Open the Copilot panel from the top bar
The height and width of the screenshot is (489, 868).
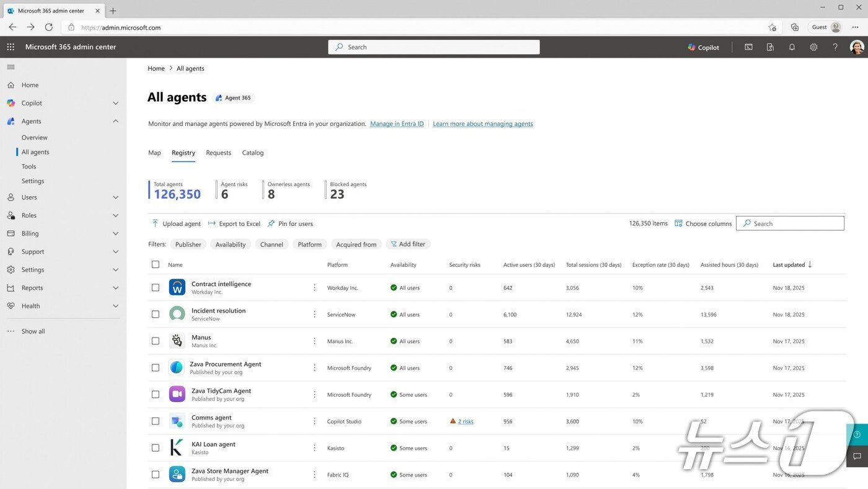pos(702,47)
